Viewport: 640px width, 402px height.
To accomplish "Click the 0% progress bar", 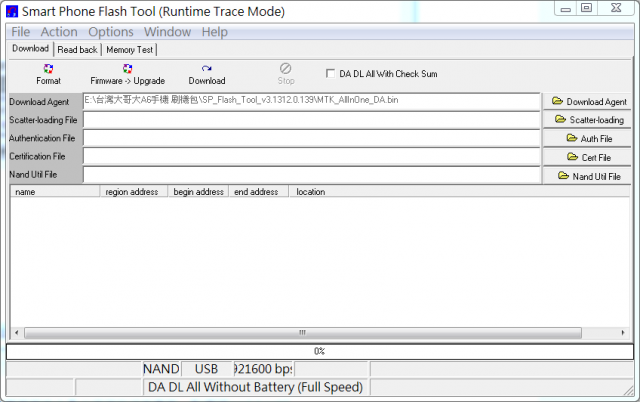I will [320, 351].
